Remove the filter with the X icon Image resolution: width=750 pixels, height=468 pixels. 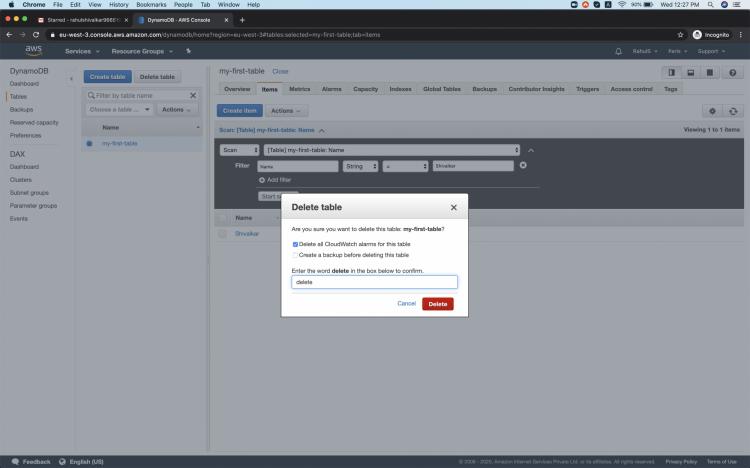523,165
